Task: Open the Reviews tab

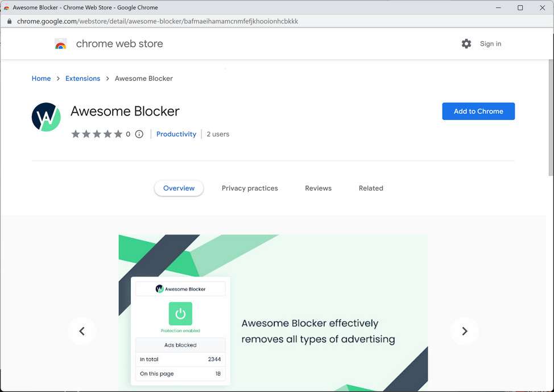Action: (318, 188)
